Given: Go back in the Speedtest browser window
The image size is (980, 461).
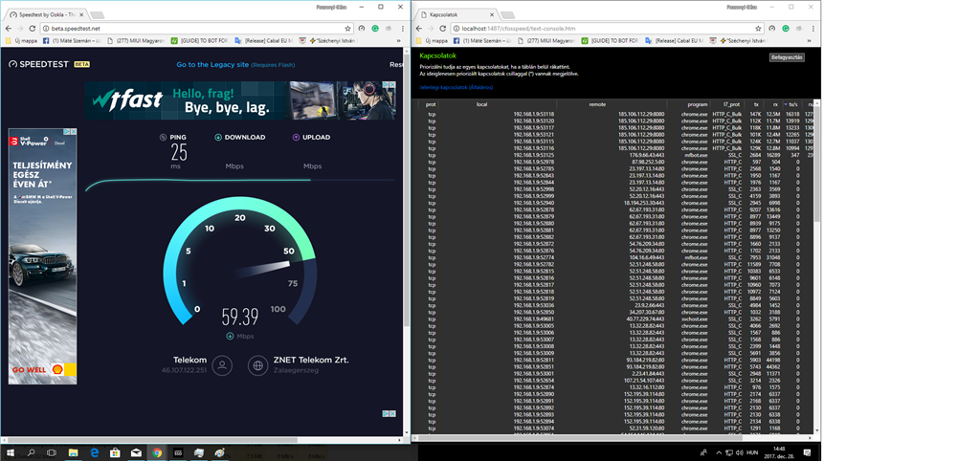Looking at the screenshot, I should tap(7, 29).
